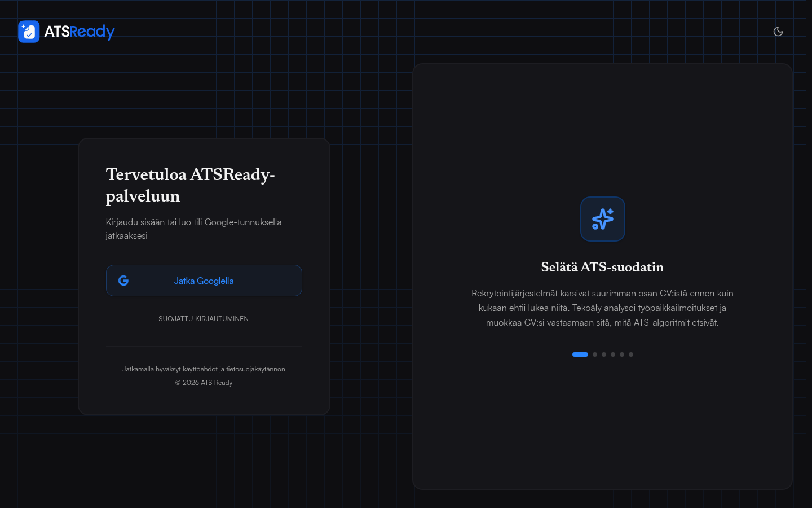Click the paragraph starting "Rekrytointijärjestelmät karsivat"
Image resolution: width=812 pixels, height=508 pixels.
[603, 308]
